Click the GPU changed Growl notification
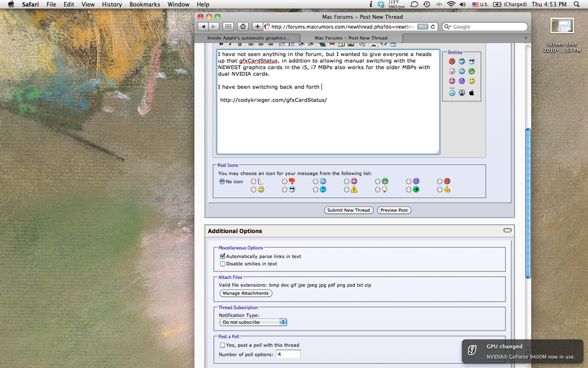The width and height of the screenshot is (588, 368). point(523,352)
